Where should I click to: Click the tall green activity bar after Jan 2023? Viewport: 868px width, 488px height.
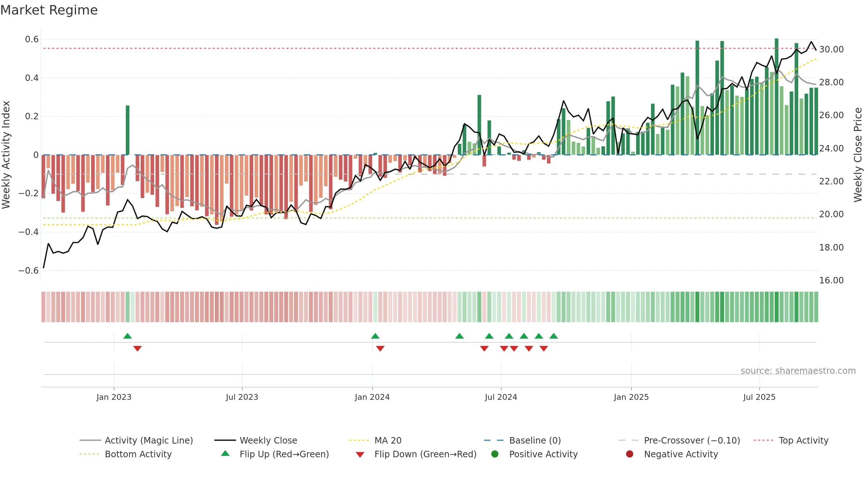[128, 130]
